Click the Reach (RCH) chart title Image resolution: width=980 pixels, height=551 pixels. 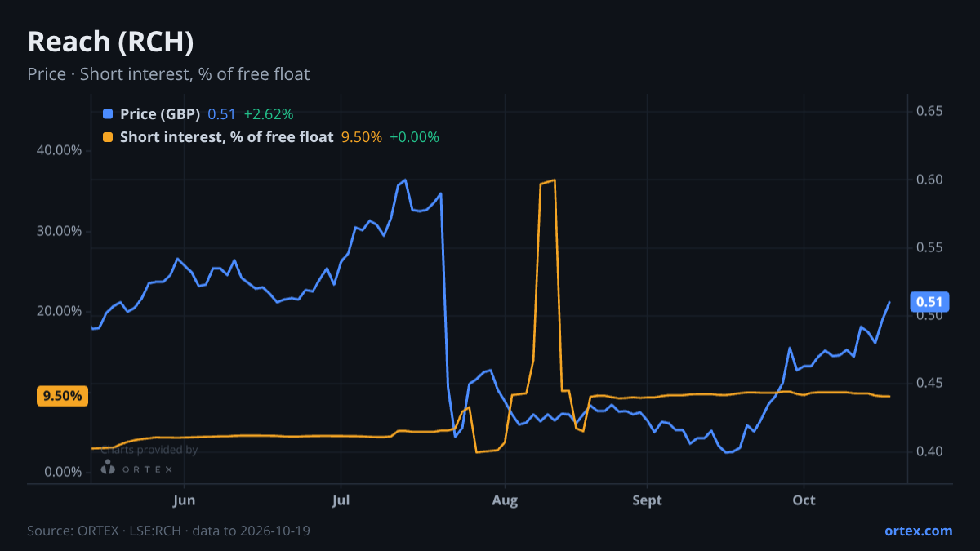[110, 42]
